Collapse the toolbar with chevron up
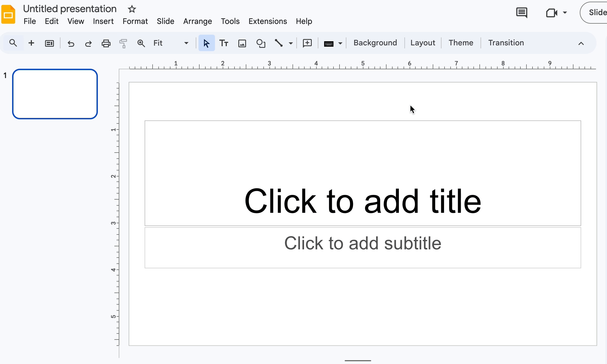Image resolution: width=607 pixels, height=364 pixels. point(581,43)
